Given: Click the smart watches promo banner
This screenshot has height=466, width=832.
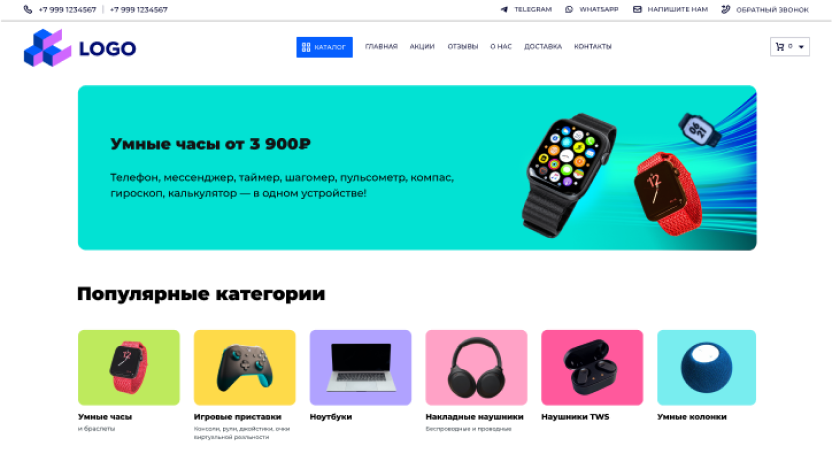Looking at the screenshot, I should (x=417, y=168).
